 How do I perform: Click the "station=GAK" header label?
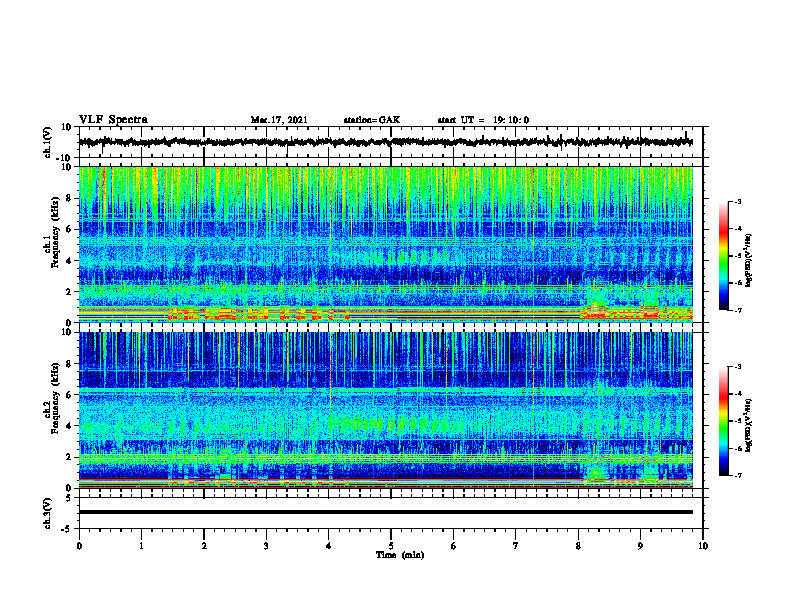tap(372, 120)
